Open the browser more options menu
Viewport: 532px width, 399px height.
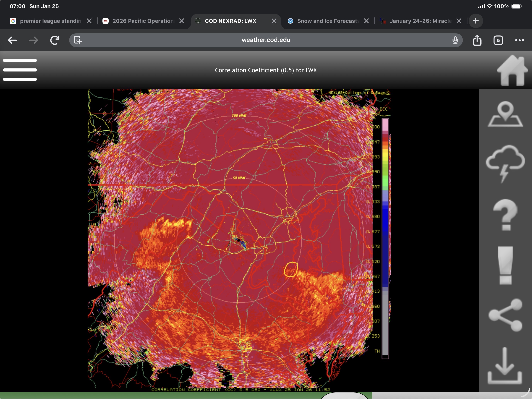pos(519,40)
